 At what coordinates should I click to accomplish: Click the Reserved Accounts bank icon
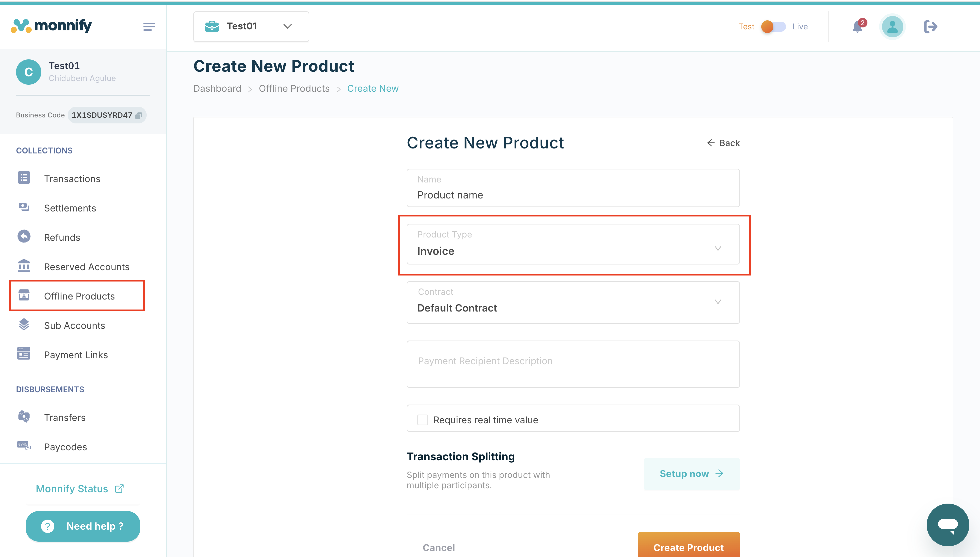coord(24,266)
